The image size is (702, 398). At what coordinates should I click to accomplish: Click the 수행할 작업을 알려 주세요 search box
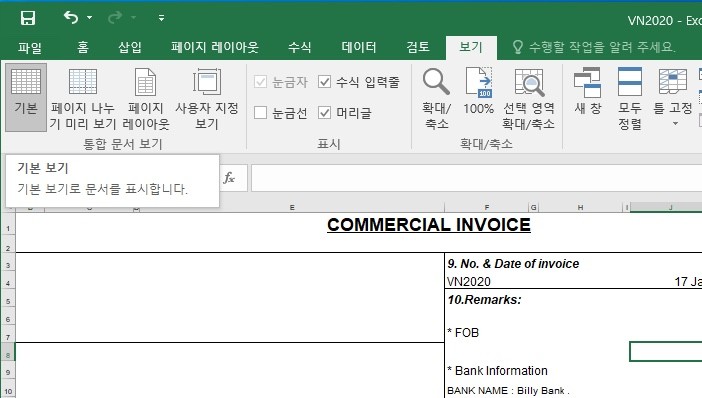coord(594,47)
